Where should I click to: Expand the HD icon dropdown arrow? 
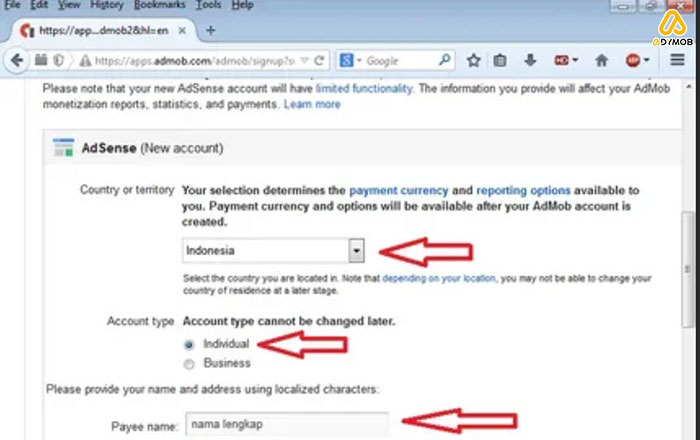click(x=575, y=60)
